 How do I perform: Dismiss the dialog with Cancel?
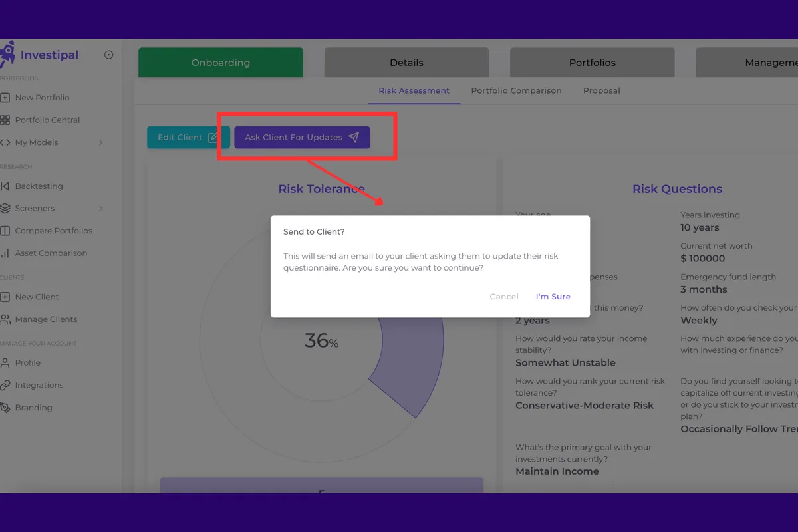(x=503, y=296)
